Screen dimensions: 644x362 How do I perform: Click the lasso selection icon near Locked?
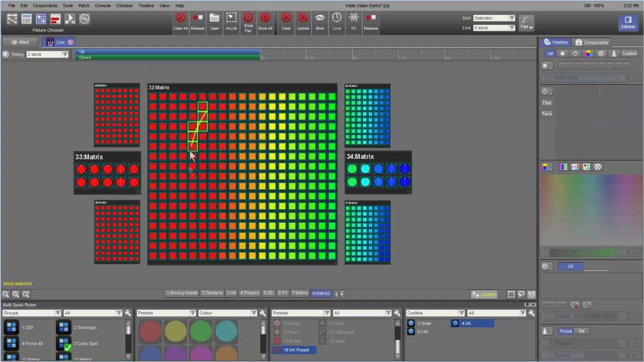[x=521, y=294]
